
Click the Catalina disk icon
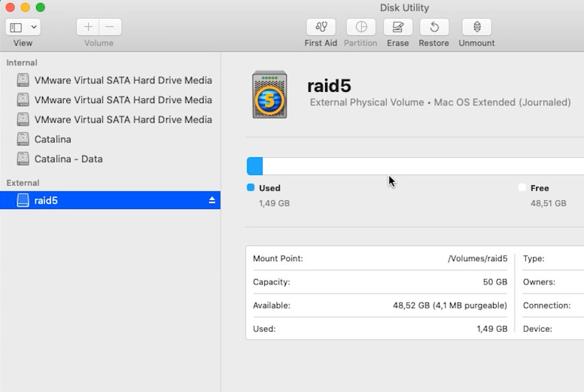pos(23,139)
